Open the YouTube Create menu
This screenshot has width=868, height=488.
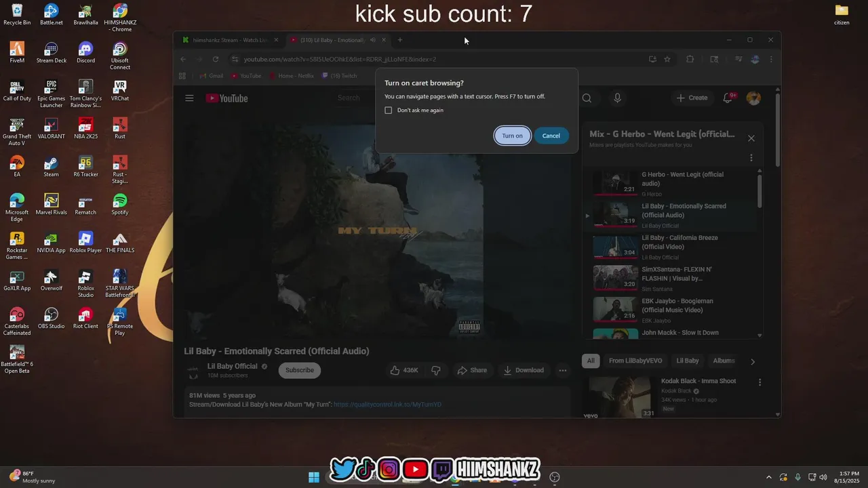tap(692, 98)
